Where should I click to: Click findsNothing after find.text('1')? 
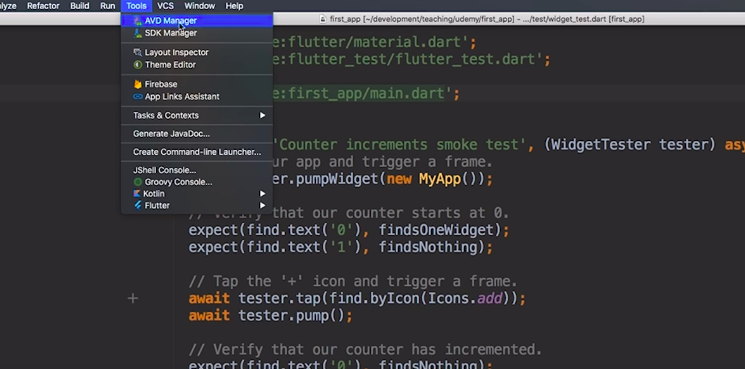(x=429, y=247)
